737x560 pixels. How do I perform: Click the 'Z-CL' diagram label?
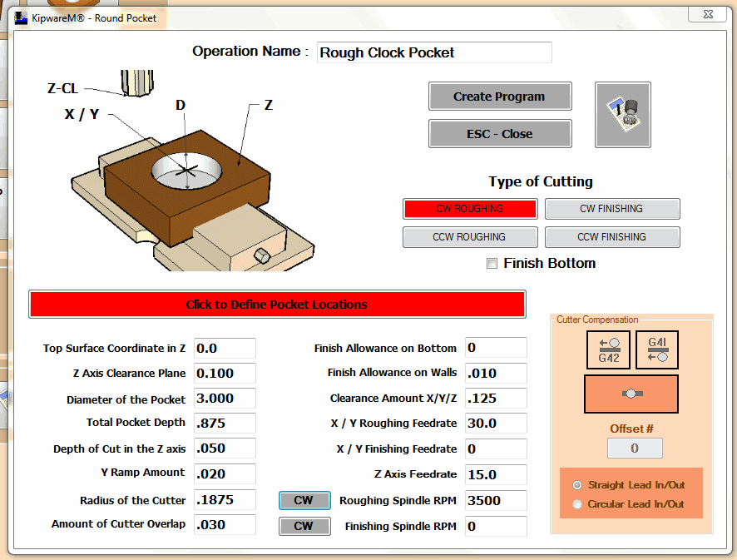click(x=62, y=88)
